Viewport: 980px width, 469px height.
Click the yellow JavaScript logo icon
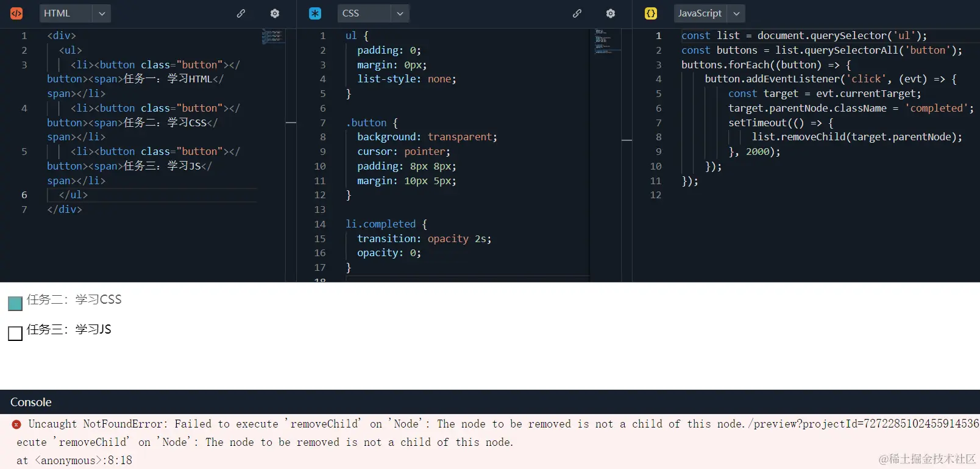click(x=651, y=13)
